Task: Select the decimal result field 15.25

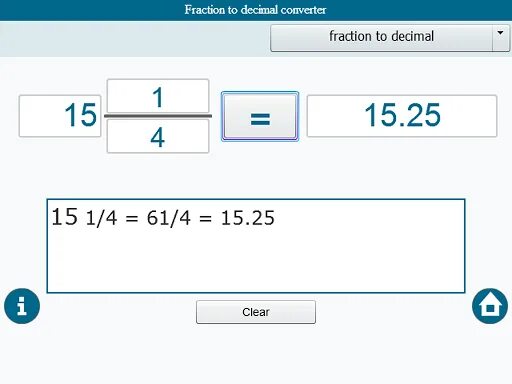Action: [x=402, y=116]
